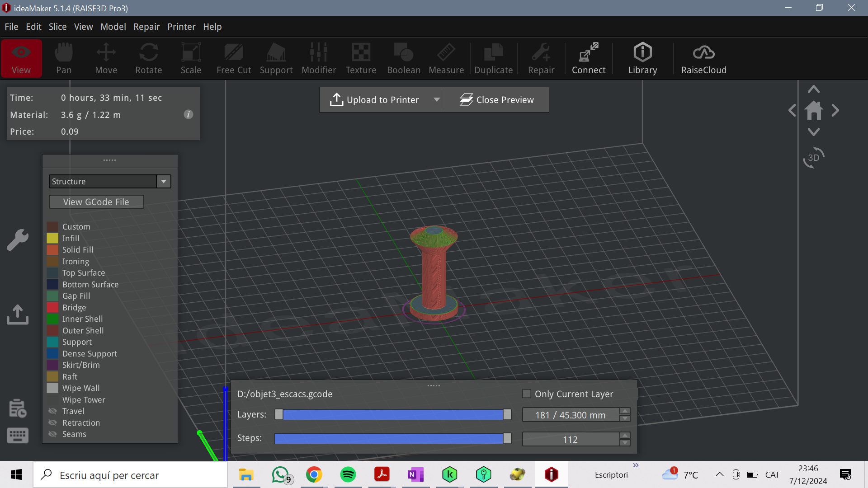Click the Steps slider handle

pos(507,438)
